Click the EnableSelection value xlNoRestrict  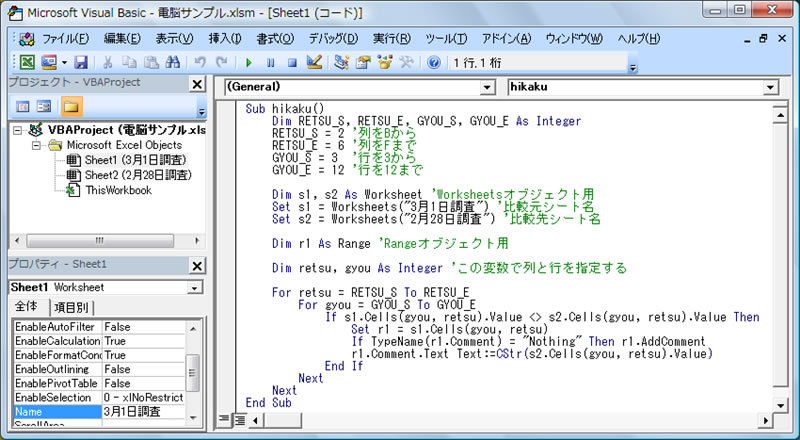click(143, 398)
